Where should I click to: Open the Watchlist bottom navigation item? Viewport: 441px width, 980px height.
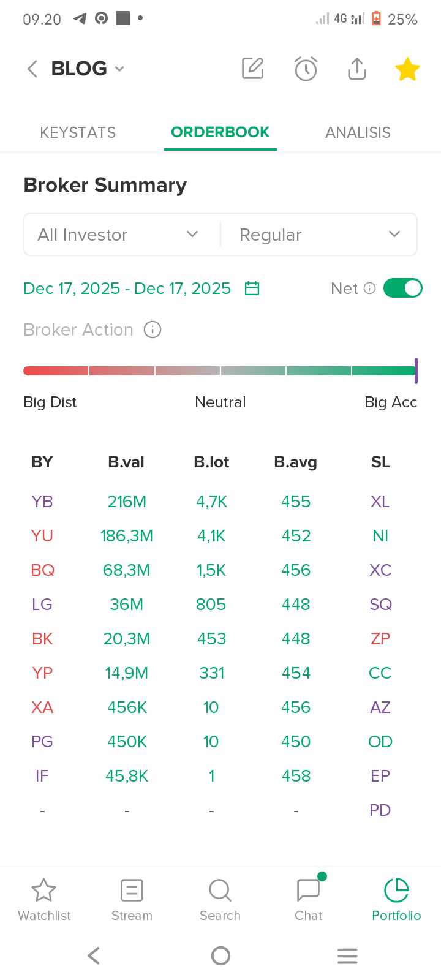pos(44,899)
